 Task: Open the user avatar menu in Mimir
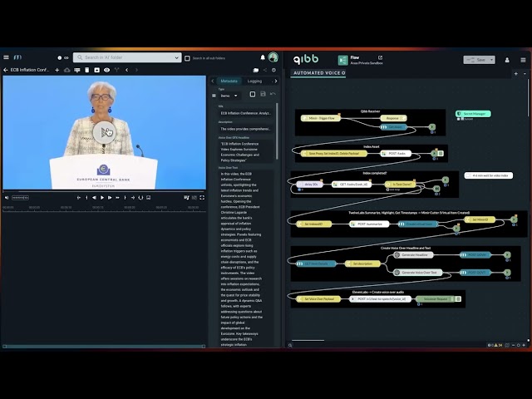point(273,57)
